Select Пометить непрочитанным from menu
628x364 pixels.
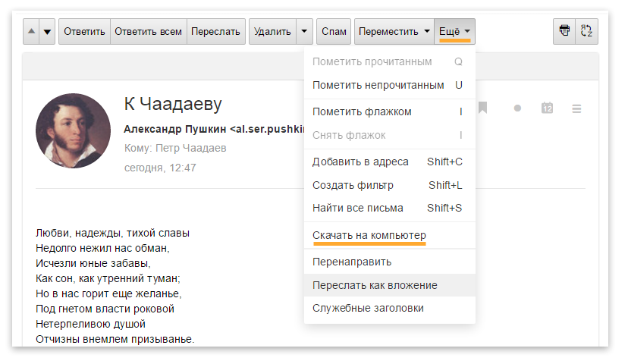point(378,85)
